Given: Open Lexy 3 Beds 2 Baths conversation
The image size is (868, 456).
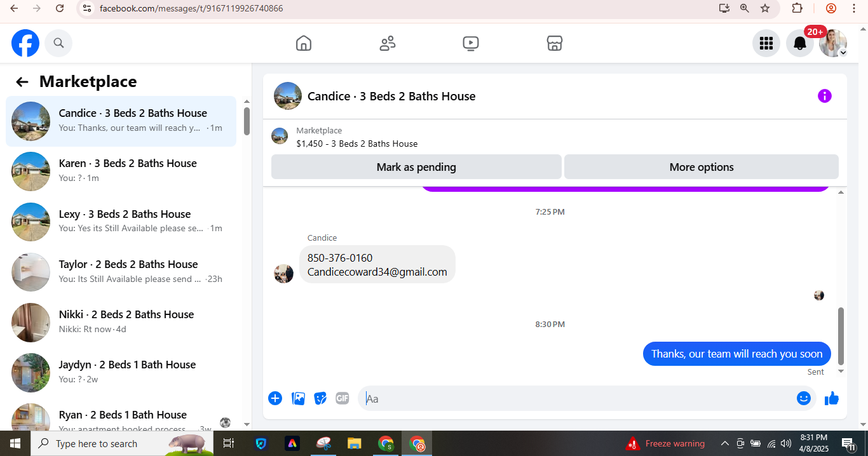Looking at the screenshot, I should tap(121, 222).
